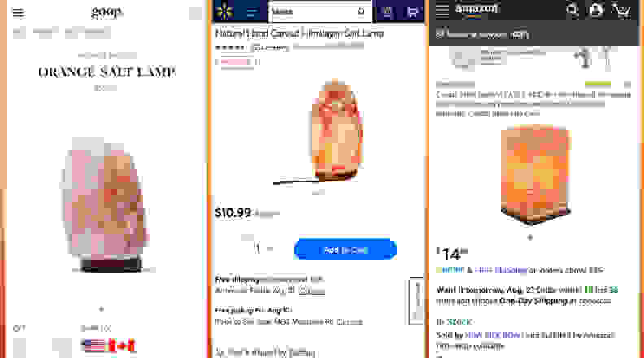The width and height of the screenshot is (644, 358).
Task: Click the Walmart spark logo
Action: pos(224,11)
